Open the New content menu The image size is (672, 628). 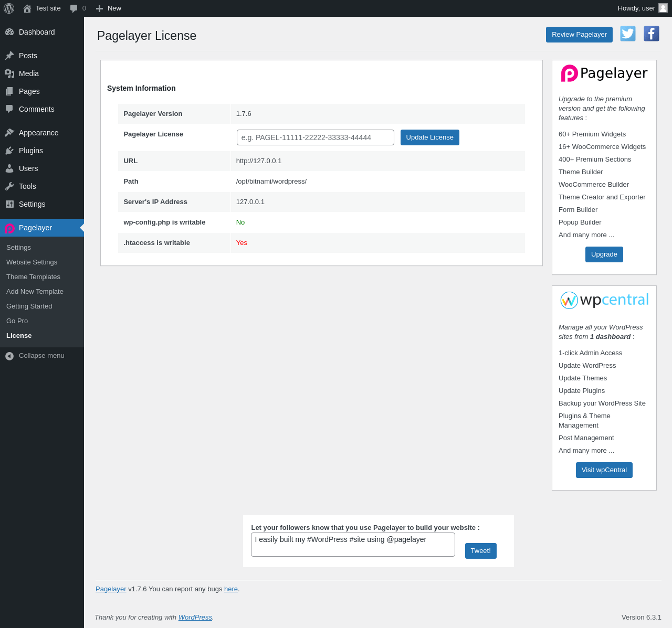(x=109, y=8)
